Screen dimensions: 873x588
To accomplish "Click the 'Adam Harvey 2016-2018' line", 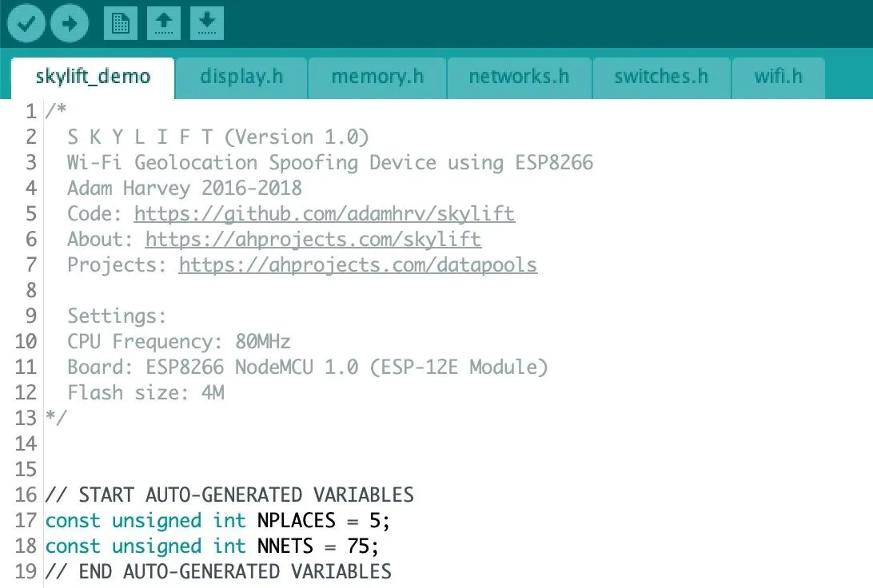I will pos(185,189).
